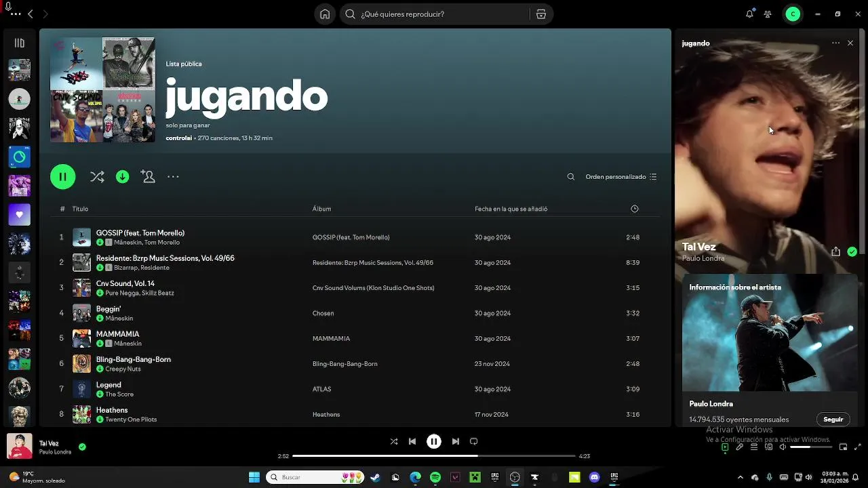This screenshot has width=868, height=488.
Task: Mute audio with the Spotify speaker icon
Action: pyautogui.click(x=783, y=447)
